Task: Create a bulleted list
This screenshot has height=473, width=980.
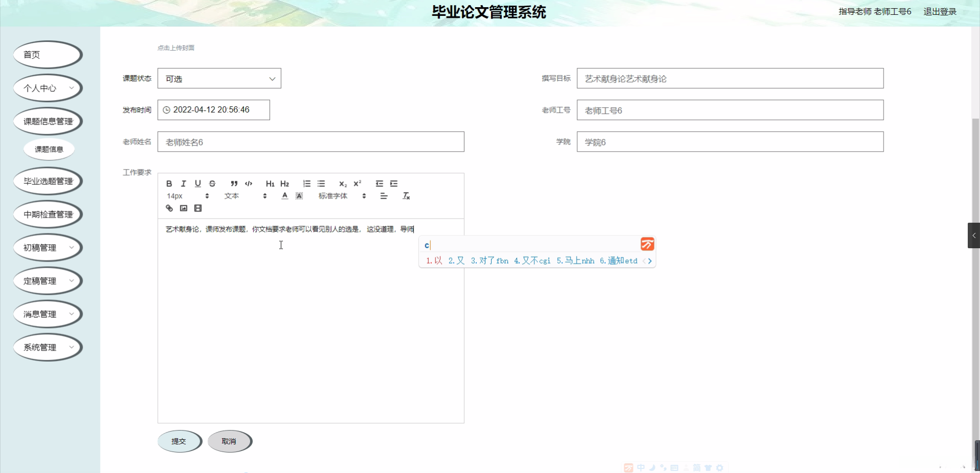Action: 321,184
